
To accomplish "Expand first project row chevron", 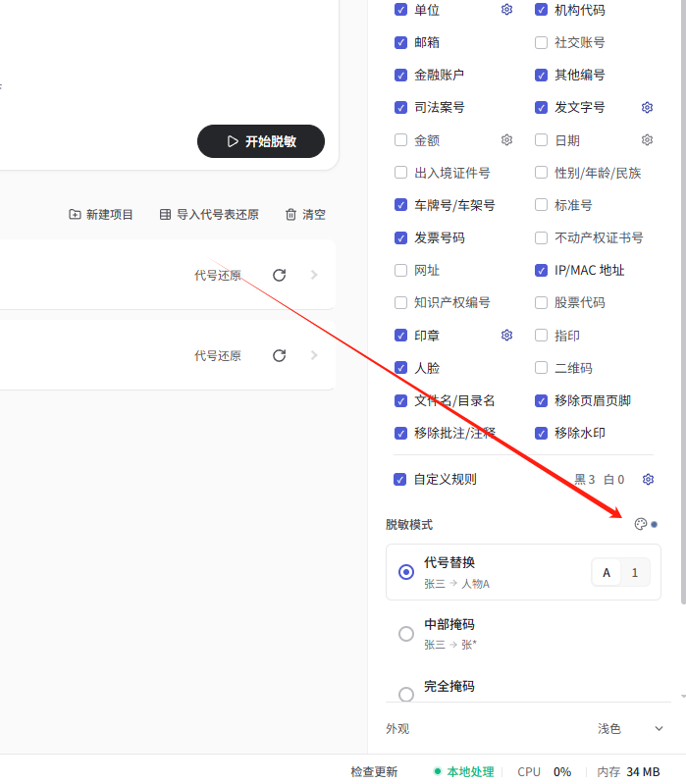I will (314, 275).
